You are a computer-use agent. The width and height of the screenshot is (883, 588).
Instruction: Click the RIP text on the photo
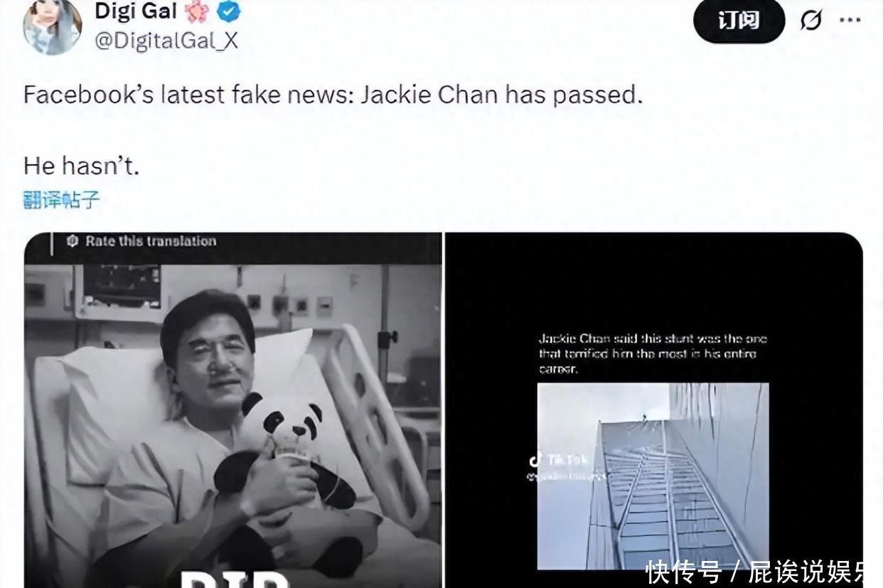pos(235,577)
